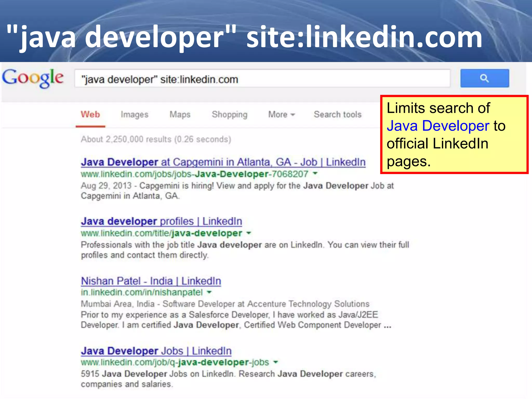The height and width of the screenshot is (399, 532).
Task: Expand the More dropdown menu
Action: (282, 115)
